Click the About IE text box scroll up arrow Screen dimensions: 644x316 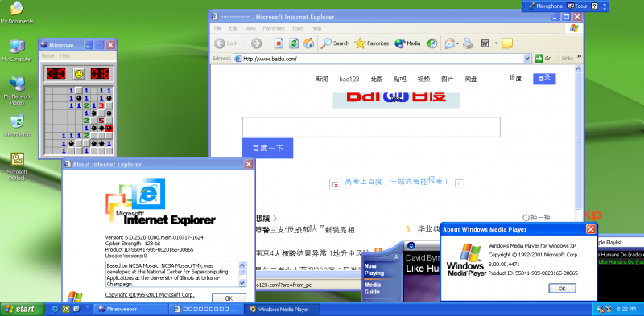click(242, 265)
